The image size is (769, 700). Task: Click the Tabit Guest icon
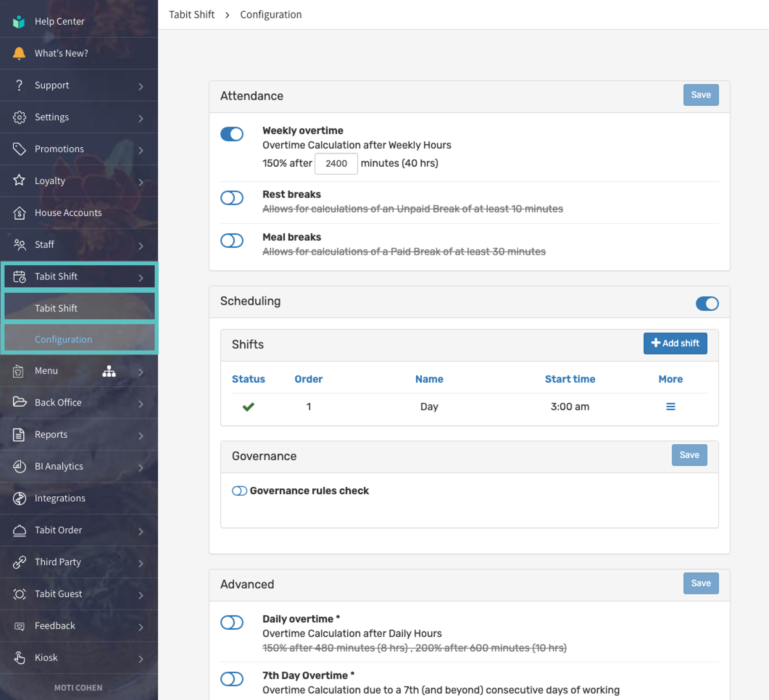19,594
